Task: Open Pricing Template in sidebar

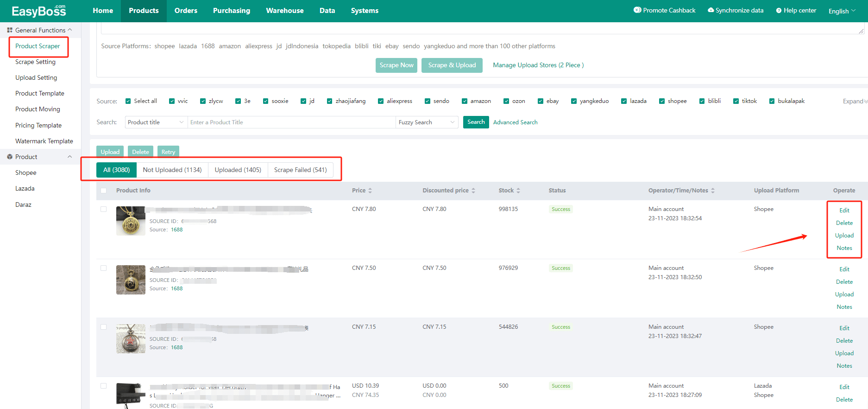Action: click(38, 125)
